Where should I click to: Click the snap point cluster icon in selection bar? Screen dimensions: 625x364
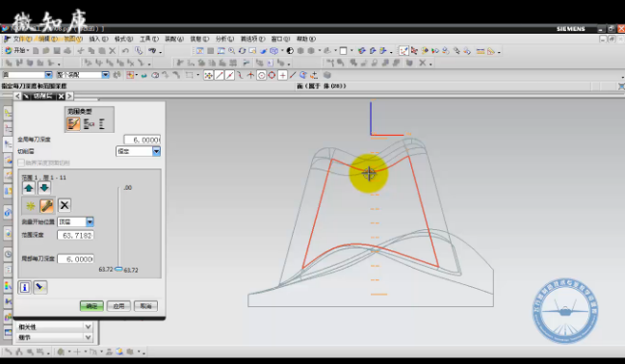pos(208,75)
